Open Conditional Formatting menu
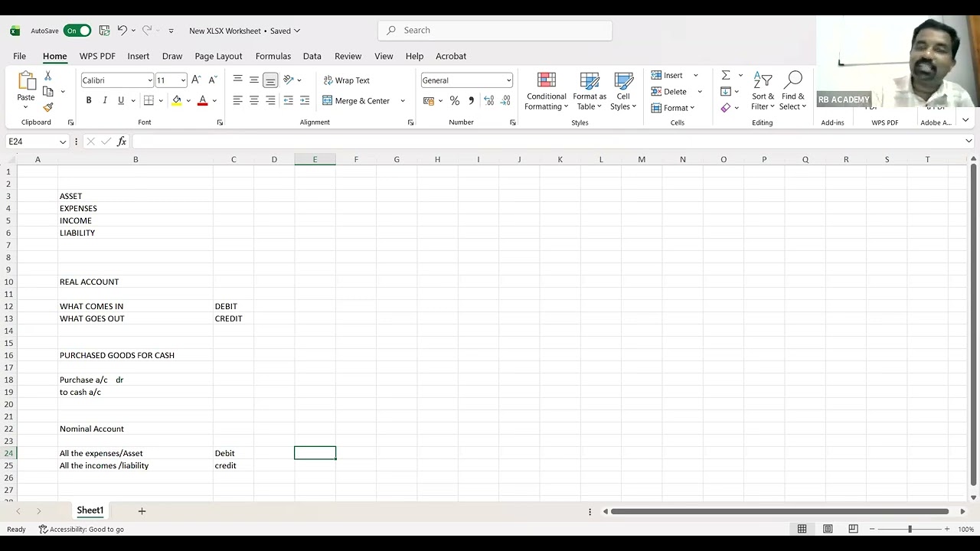The height and width of the screenshot is (551, 980). [x=547, y=91]
